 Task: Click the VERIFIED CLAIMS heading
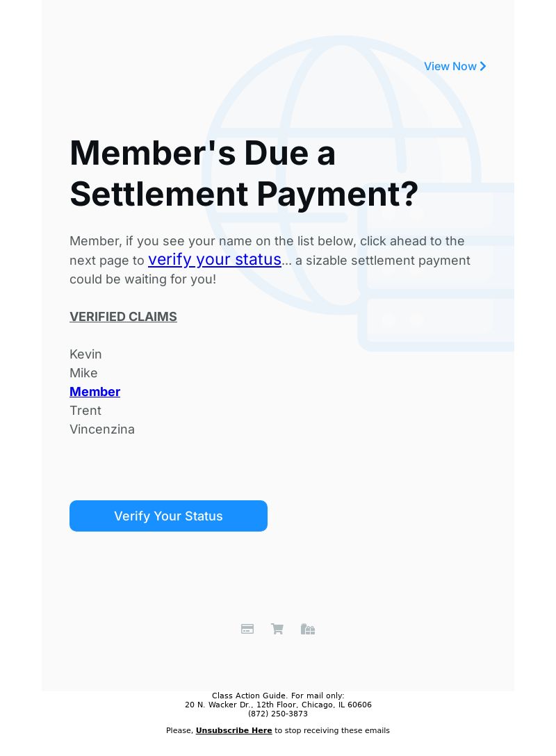124,317
